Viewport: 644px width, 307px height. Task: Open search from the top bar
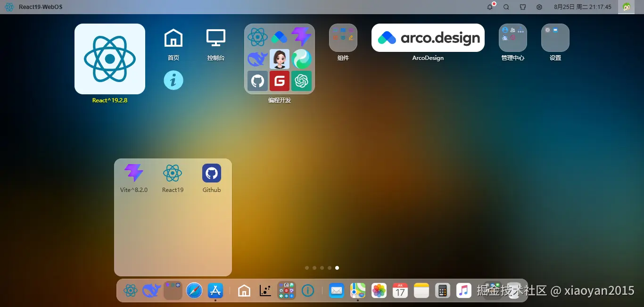coord(506,7)
